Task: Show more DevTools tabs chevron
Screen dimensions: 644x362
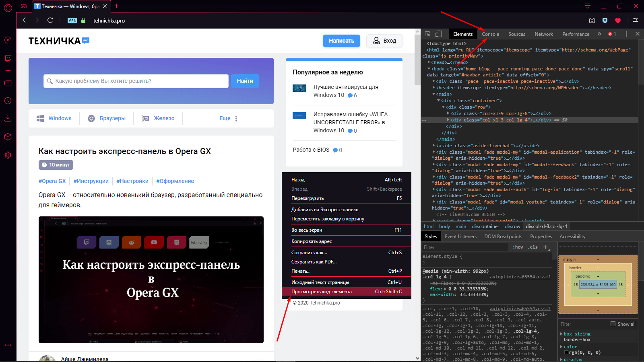Action: pyautogui.click(x=599, y=34)
